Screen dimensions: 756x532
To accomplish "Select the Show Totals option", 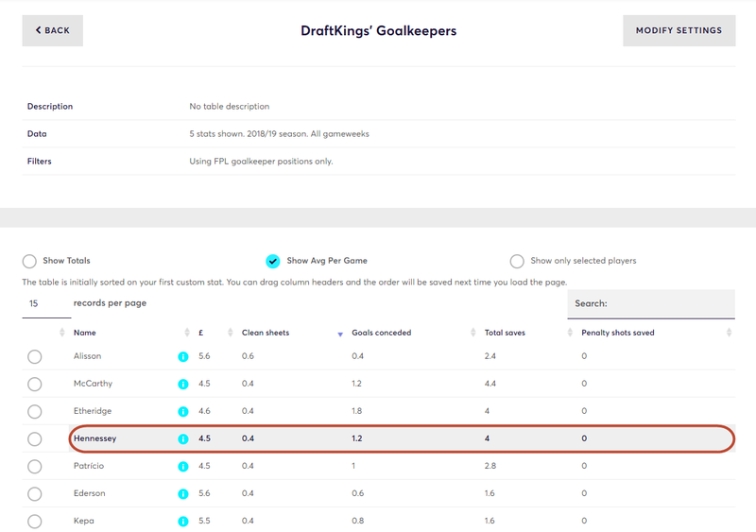I will [x=29, y=261].
